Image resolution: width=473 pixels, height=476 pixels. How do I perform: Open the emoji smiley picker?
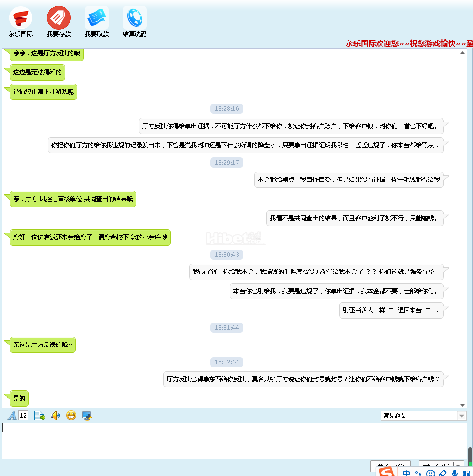coord(71,416)
